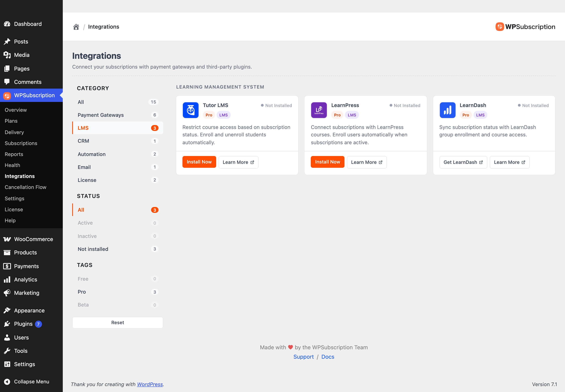This screenshot has width=565, height=392.
Task: Click the Dashboard gauge icon in sidebar
Action: click(x=7, y=24)
